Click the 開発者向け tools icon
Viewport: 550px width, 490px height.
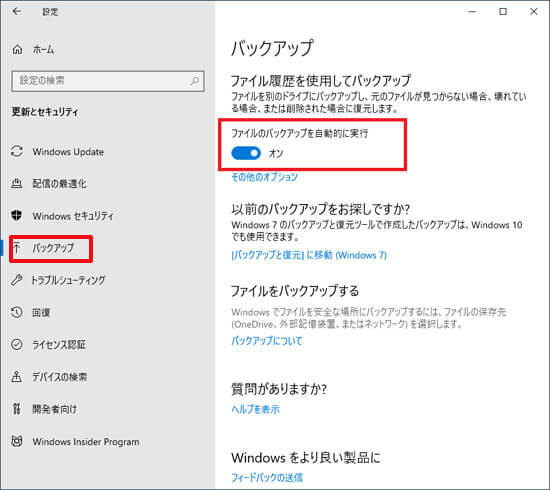(x=16, y=409)
